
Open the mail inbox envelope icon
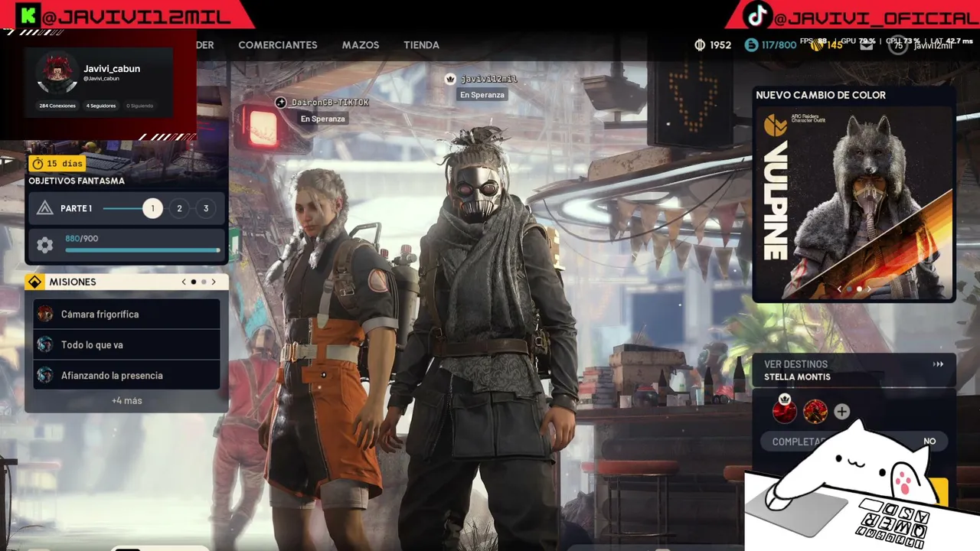866,45
